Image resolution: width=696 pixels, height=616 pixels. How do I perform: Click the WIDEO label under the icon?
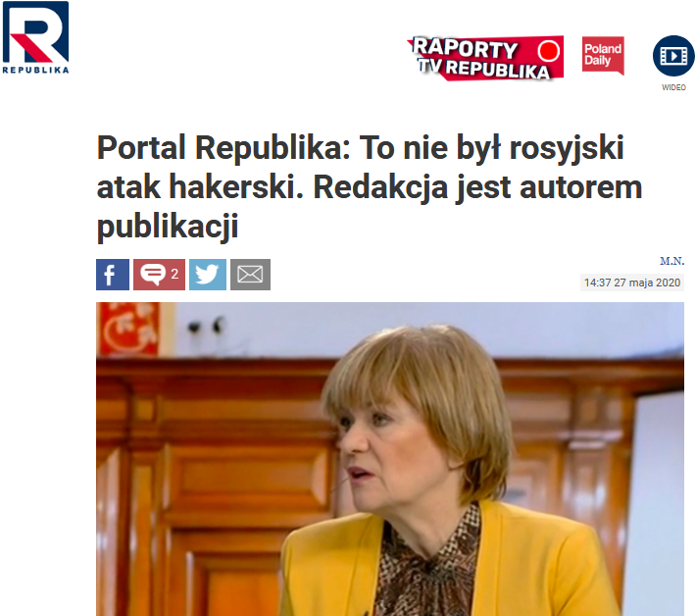[x=673, y=87]
